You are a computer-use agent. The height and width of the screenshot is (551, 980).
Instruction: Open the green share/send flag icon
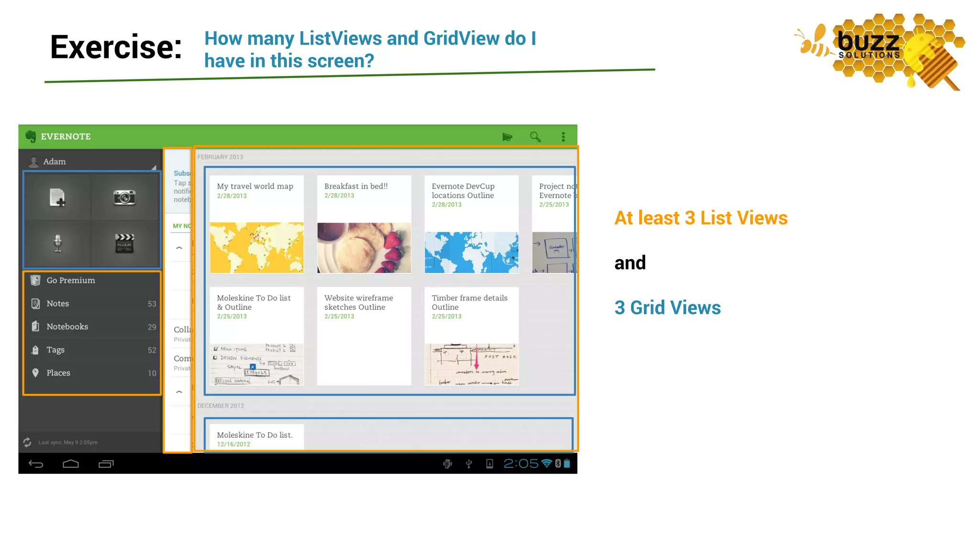[507, 137]
